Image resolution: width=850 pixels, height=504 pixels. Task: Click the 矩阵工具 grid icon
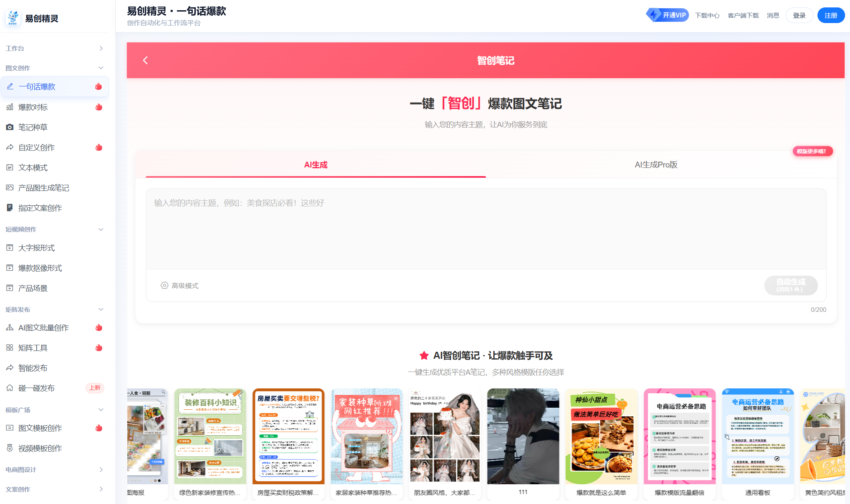pyautogui.click(x=10, y=348)
